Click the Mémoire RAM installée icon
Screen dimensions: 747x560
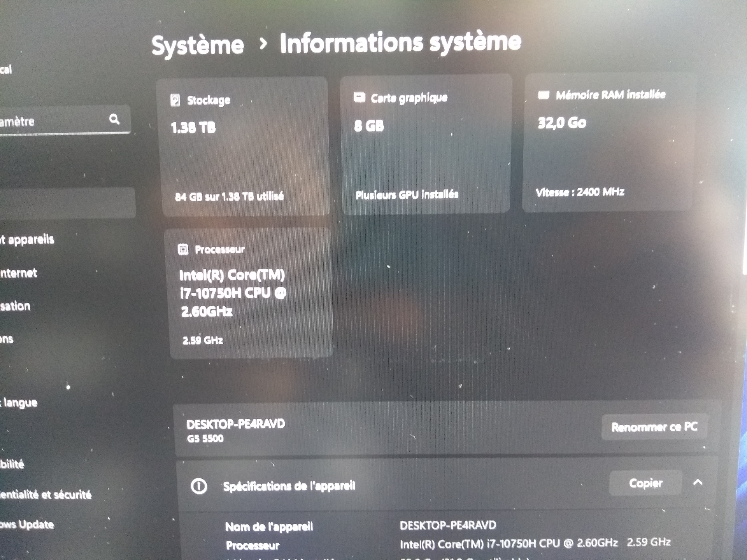click(544, 95)
